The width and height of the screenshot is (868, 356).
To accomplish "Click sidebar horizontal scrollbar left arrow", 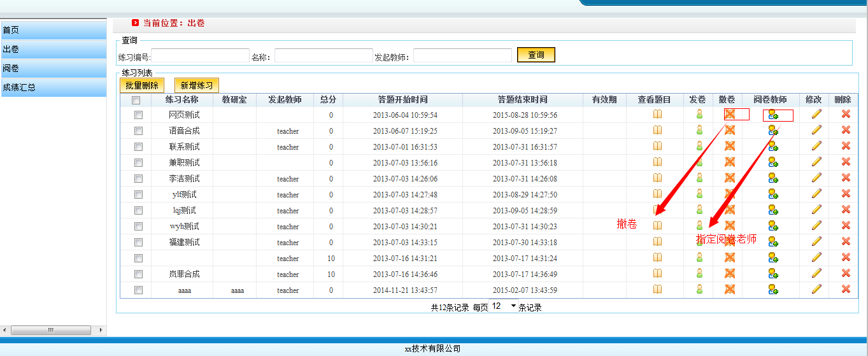I will [x=6, y=330].
